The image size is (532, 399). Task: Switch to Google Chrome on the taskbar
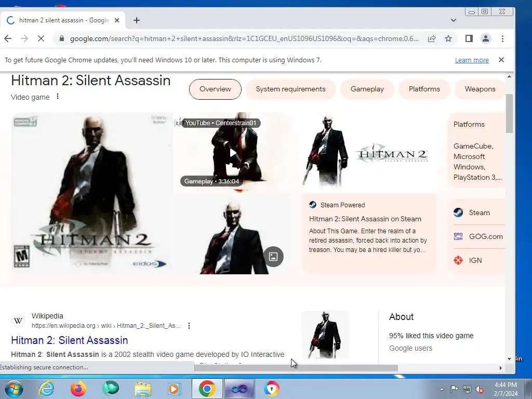(207, 389)
